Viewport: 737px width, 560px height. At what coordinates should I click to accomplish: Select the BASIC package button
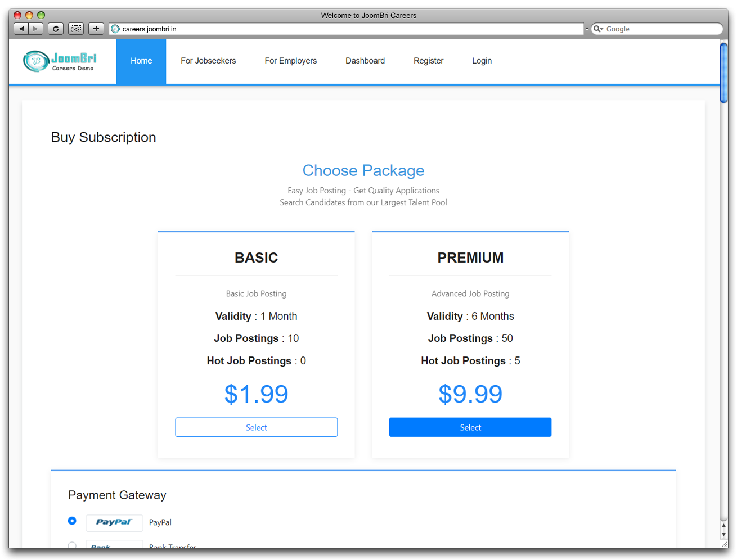coord(257,427)
